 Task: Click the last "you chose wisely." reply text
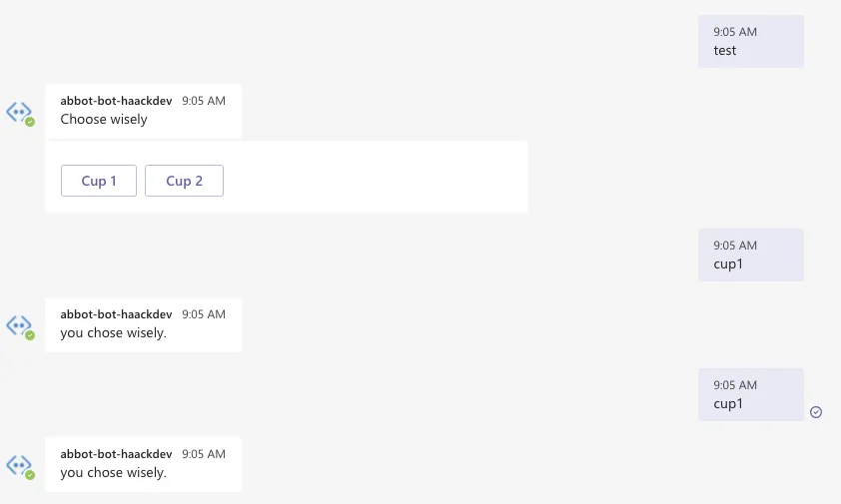(x=113, y=473)
